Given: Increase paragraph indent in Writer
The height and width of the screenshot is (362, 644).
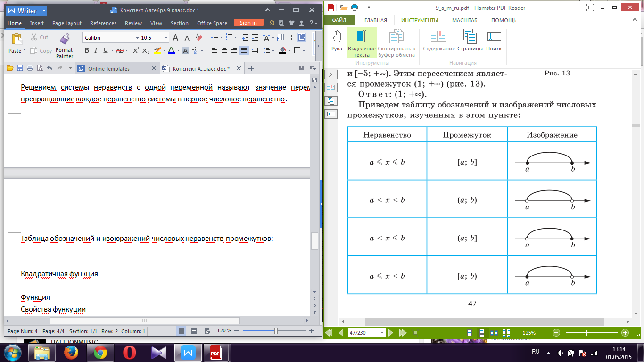Looking at the screenshot, I should click(255, 38).
